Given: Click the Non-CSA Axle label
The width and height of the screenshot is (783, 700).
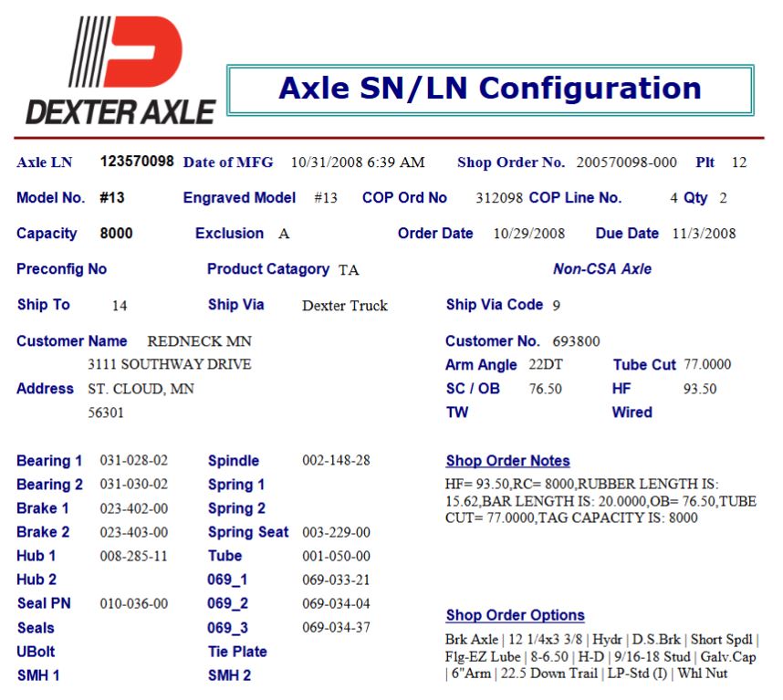Looking at the screenshot, I should tap(601, 269).
